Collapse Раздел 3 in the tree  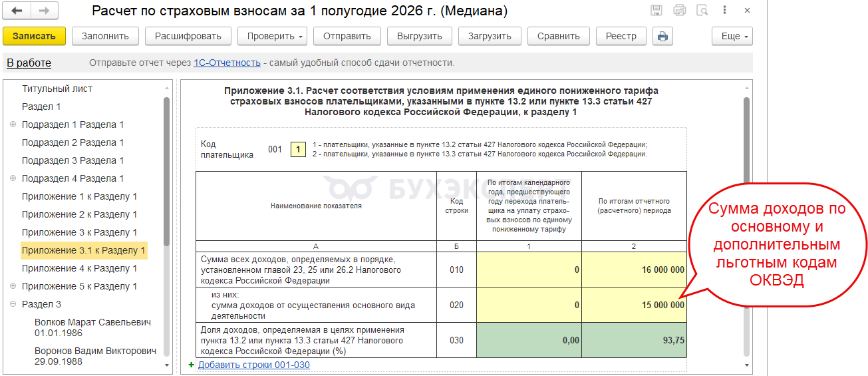pos(13,304)
